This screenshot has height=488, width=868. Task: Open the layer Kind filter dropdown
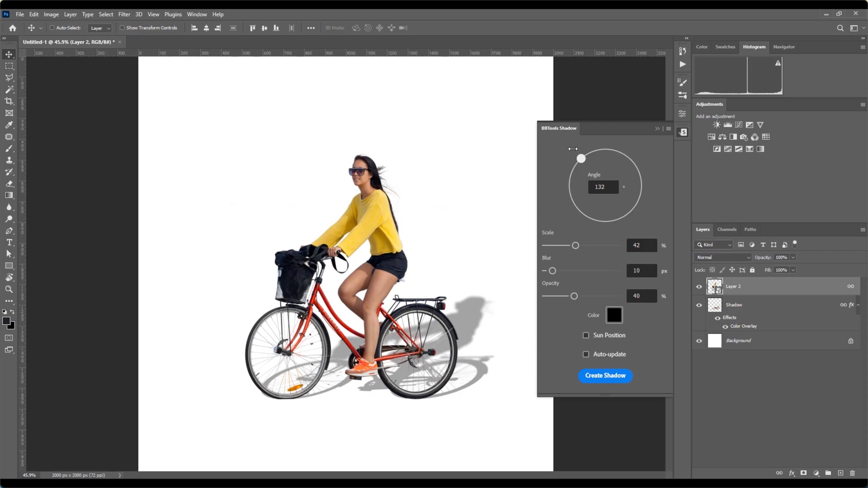pos(714,244)
